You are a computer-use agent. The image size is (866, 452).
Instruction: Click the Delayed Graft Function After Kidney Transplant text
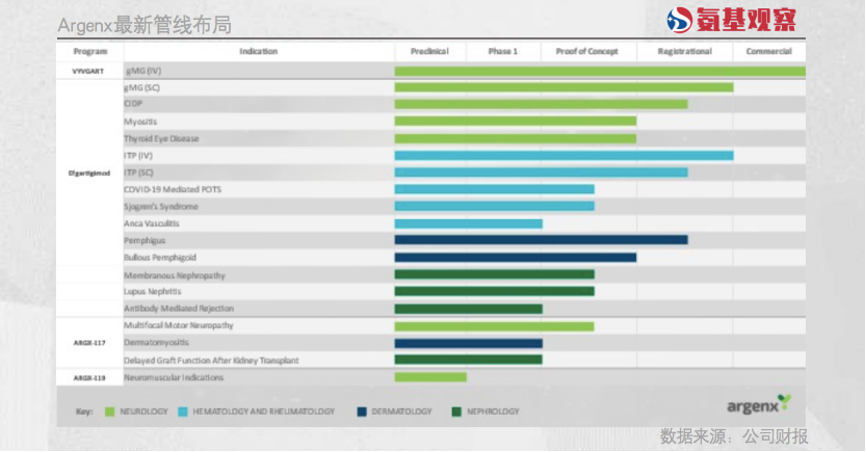[212, 361]
